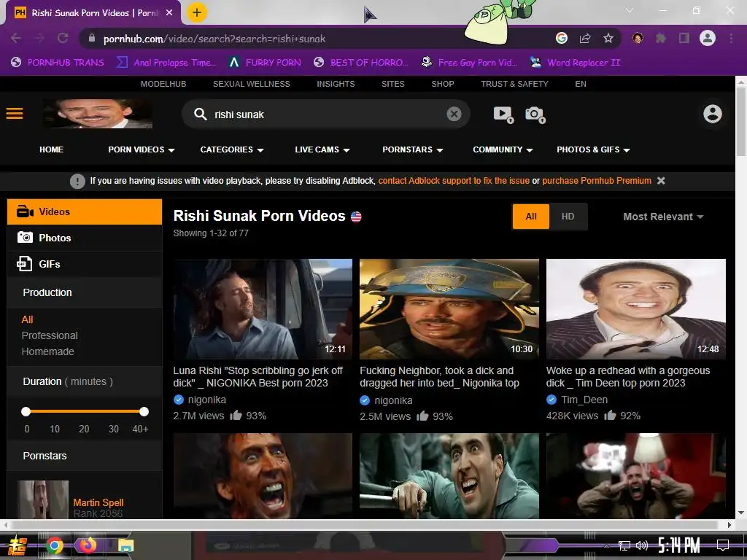Open Firefox from the taskbar
Image resolution: width=747 pixels, height=560 pixels.
[88, 545]
